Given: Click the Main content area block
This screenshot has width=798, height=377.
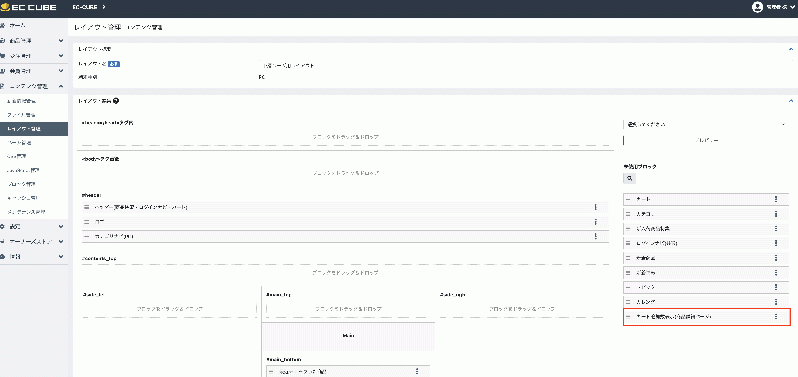Looking at the screenshot, I should (x=348, y=336).
